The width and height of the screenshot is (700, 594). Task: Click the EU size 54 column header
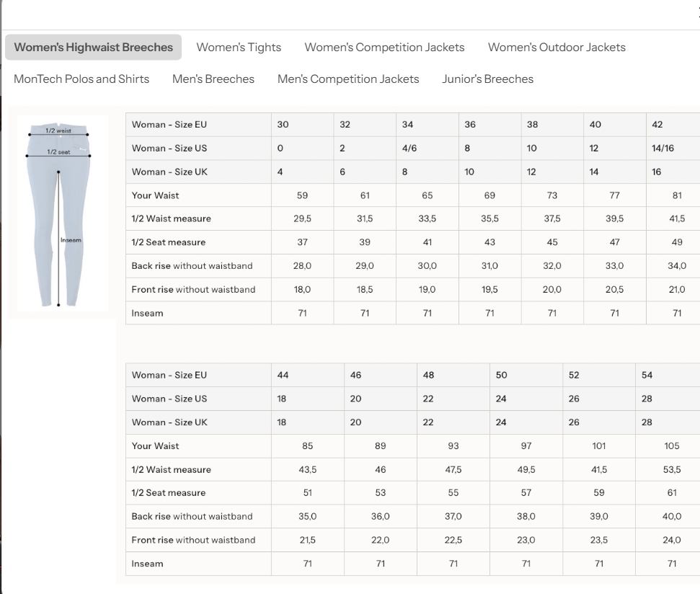(647, 375)
